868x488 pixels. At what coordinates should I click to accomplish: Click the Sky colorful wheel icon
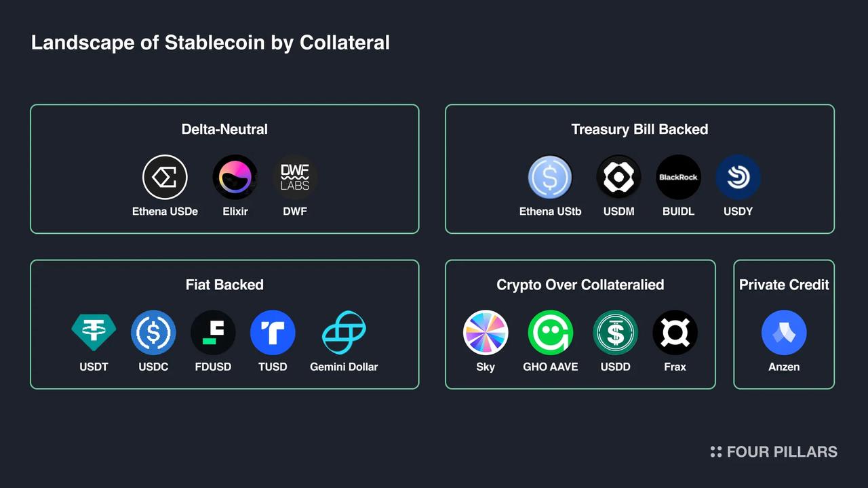486,333
